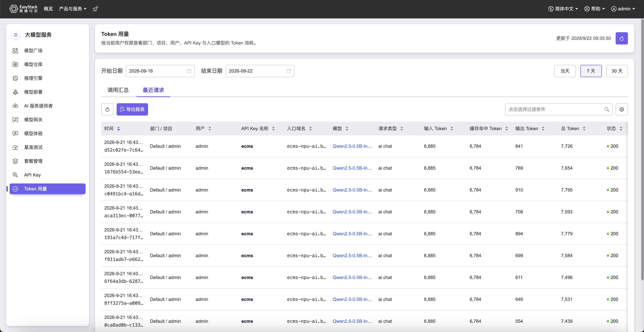Sort by 状态 column
Image resolution: width=644 pixels, height=332 pixels.
pyautogui.click(x=621, y=129)
